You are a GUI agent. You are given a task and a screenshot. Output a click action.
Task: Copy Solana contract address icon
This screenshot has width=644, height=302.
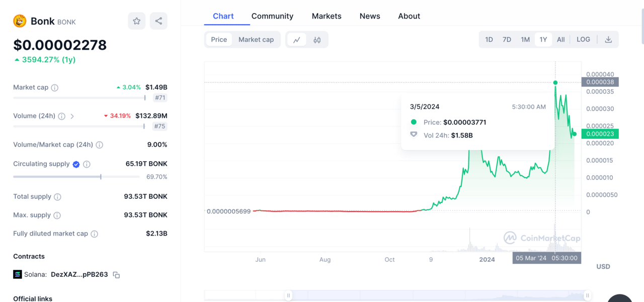116,275
